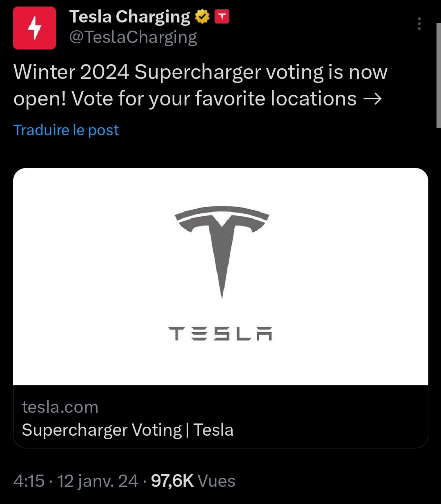Open the three-dot more options menu
The height and width of the screenshot is (504, 441).
pos(419,24)
